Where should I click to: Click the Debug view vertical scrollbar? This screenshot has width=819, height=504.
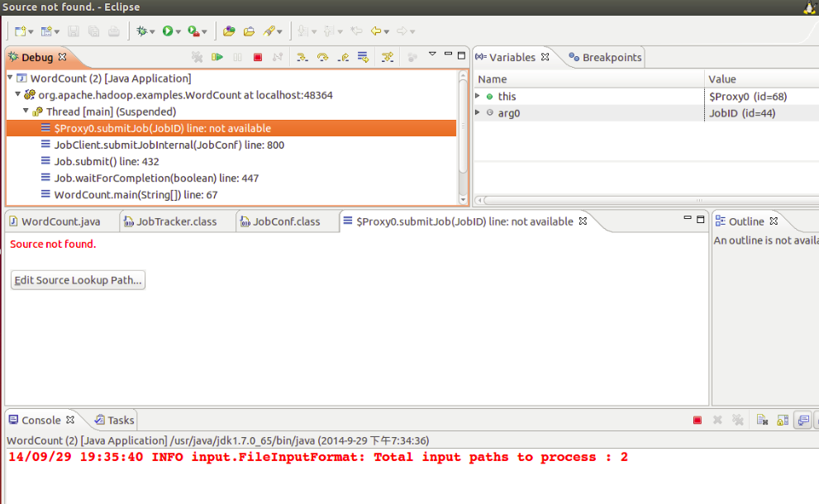click(x=463, y=128)
